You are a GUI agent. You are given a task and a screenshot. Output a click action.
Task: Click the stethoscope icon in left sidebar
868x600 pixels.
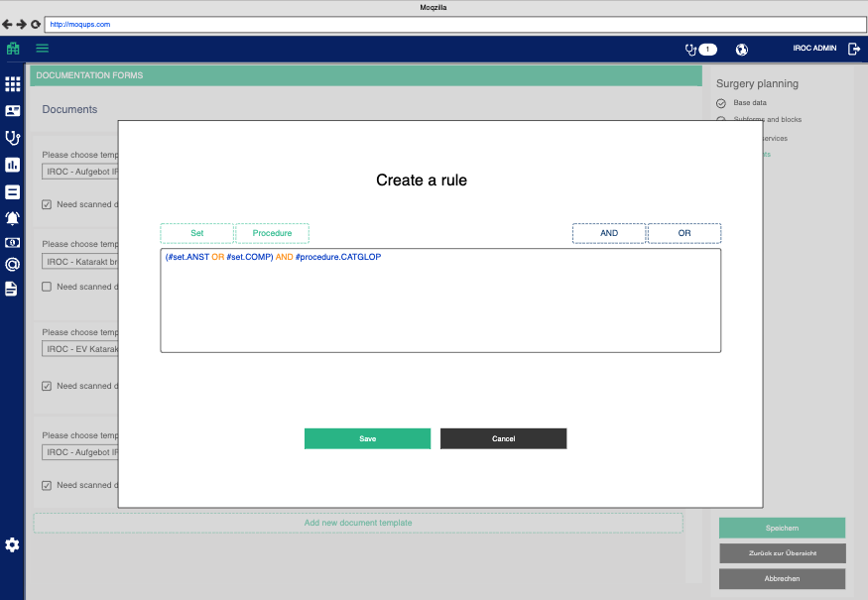pyautogui.click(x=13, y=138)
